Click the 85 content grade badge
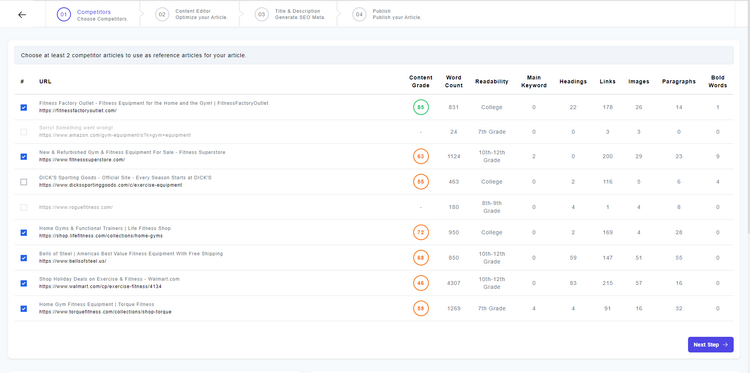The image size is (750, 373). (x=421, y=107)
